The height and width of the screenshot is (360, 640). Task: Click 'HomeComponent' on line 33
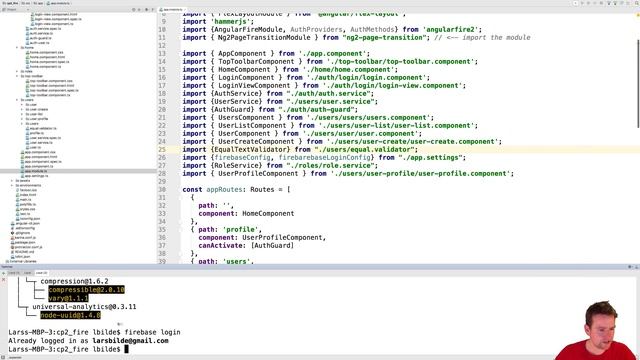pos(268,213)
